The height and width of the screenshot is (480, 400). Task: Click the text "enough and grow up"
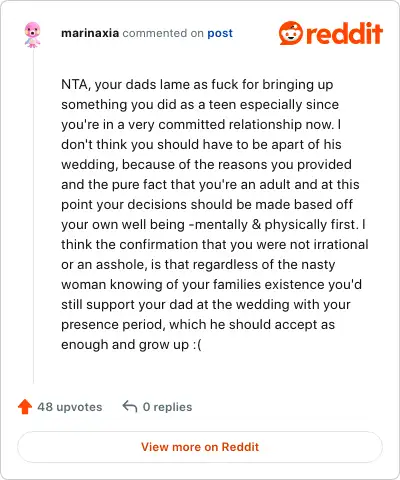pos(125,345)
